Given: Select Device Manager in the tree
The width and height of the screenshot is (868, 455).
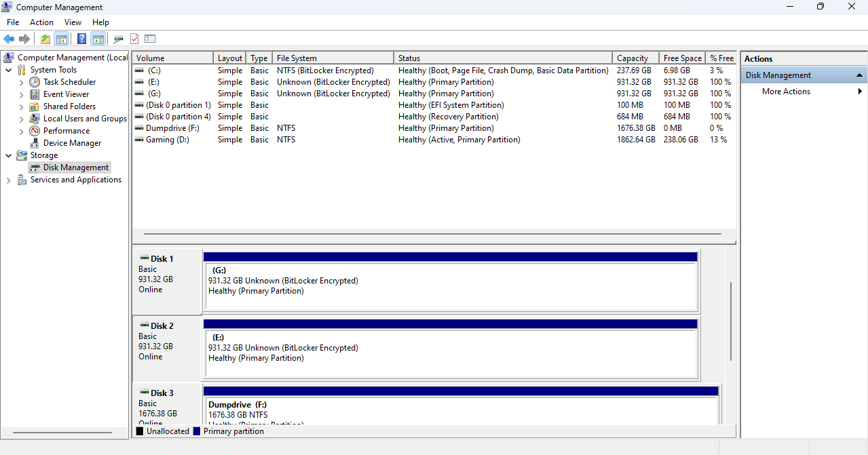Looking at the screenshot, I should (72, 143).
